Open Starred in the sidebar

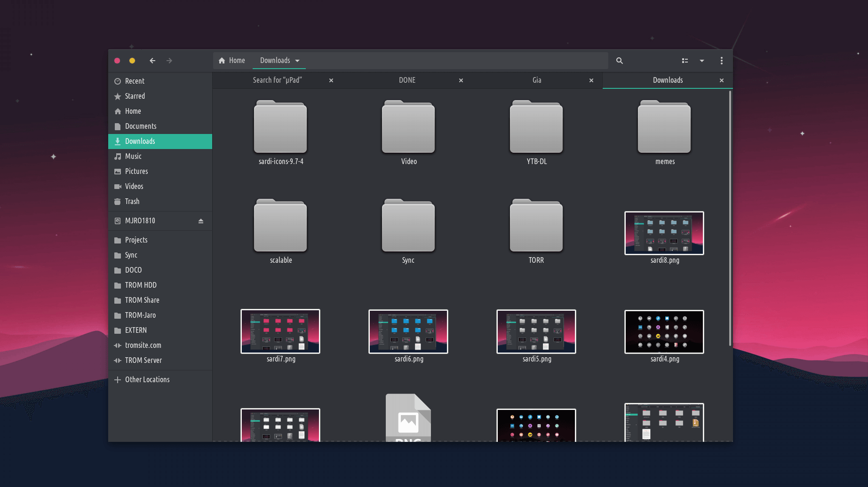coord(135,96)
